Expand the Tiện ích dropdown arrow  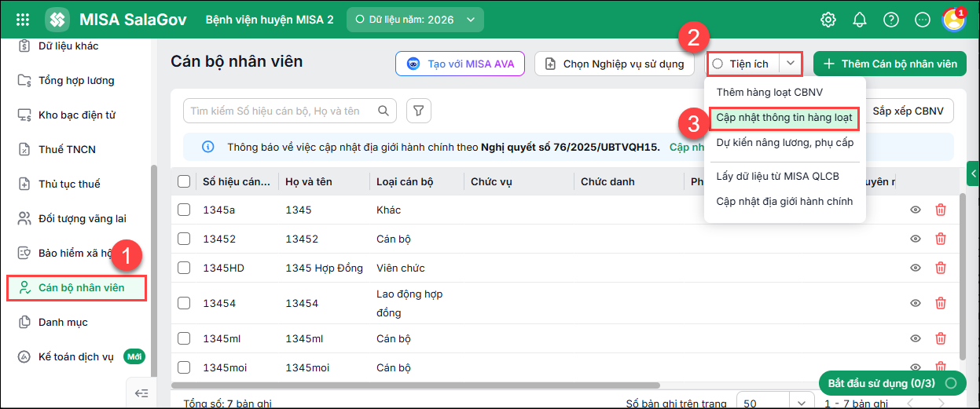[x=791, y=64]
